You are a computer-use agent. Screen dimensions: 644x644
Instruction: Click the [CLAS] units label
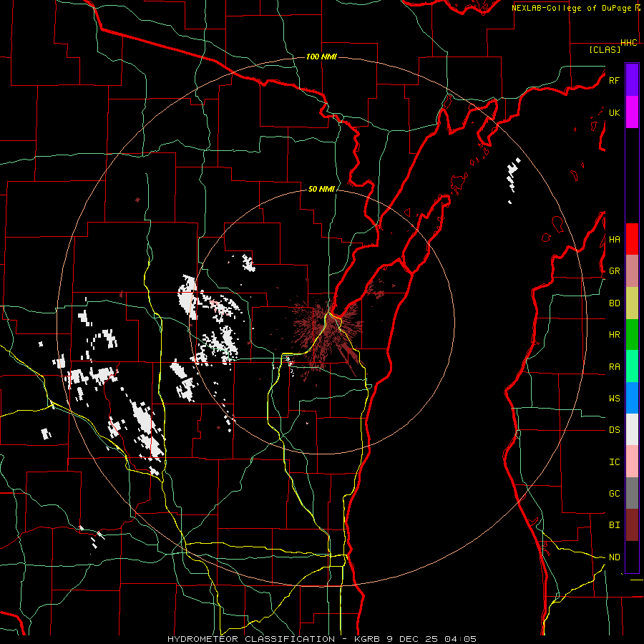[x=605, y=49]
